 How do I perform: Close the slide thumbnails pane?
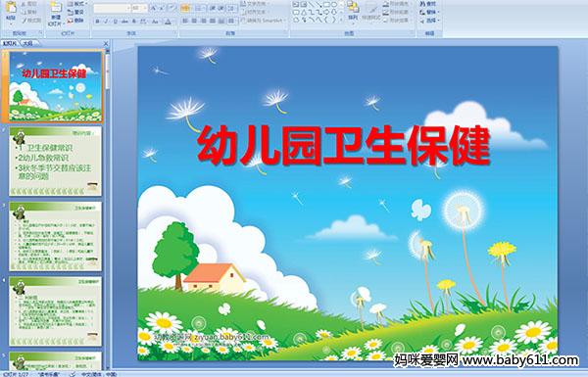click(x=106, y=44)
